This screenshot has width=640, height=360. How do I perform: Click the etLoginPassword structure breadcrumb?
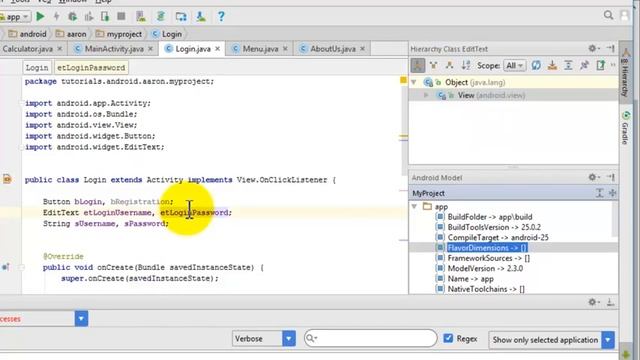(91, 67)
